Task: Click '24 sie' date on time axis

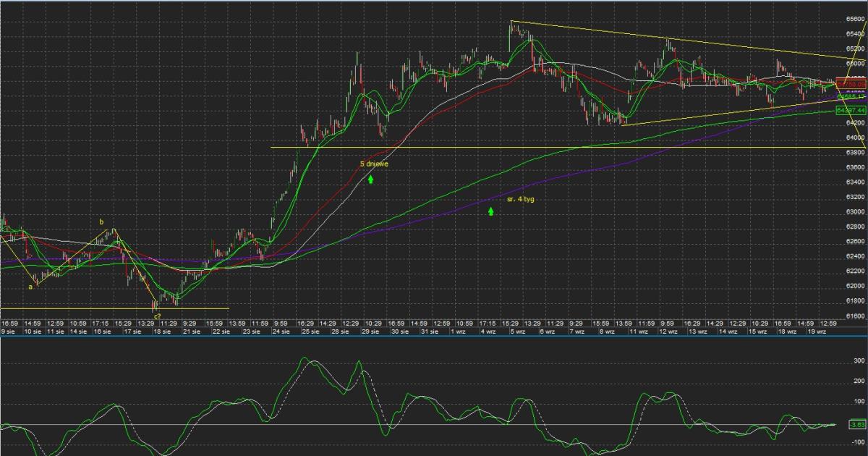Action: (x=281, y=331)
